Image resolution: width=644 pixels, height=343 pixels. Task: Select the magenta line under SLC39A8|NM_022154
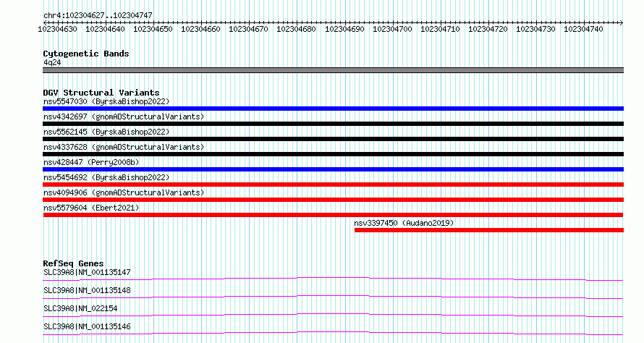tap(333, 315)
